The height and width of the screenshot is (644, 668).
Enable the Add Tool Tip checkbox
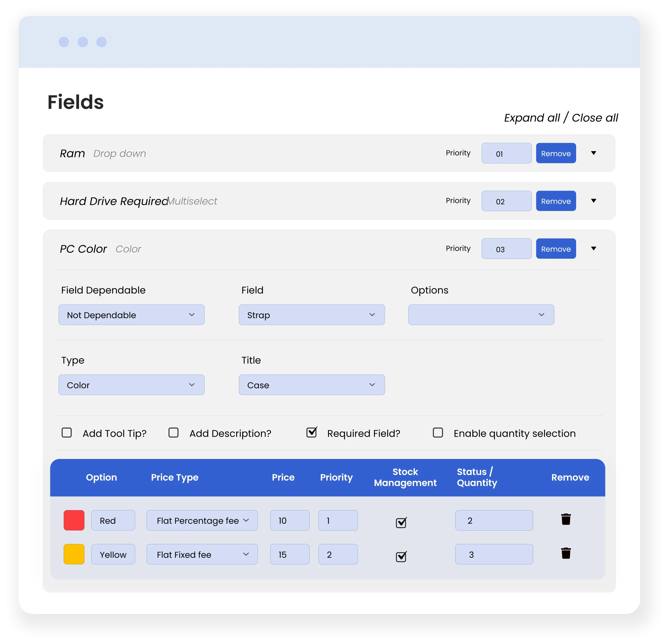coord(67,433)
